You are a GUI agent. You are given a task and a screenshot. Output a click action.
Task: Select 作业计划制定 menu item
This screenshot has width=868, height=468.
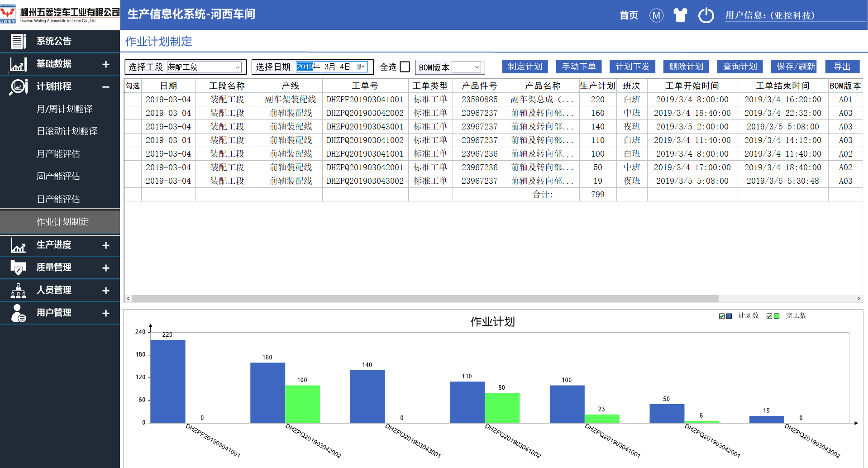pyautogui.click(x=60, y=222)
